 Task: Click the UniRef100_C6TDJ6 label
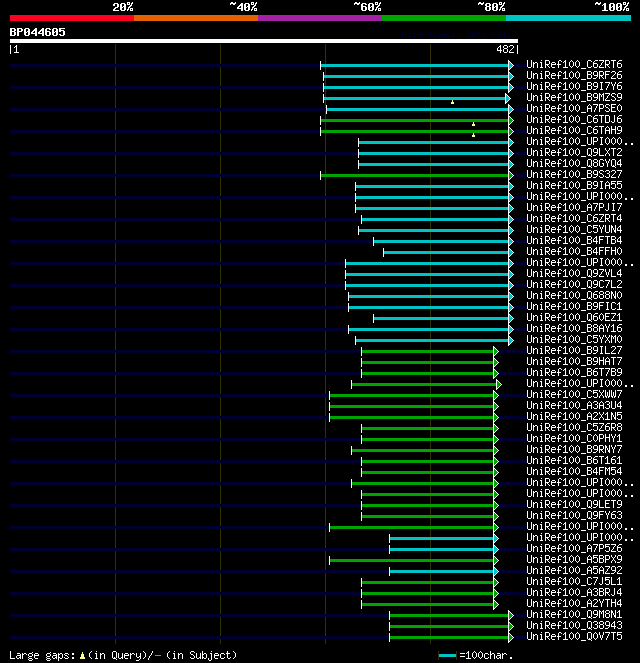pos(574,119)
